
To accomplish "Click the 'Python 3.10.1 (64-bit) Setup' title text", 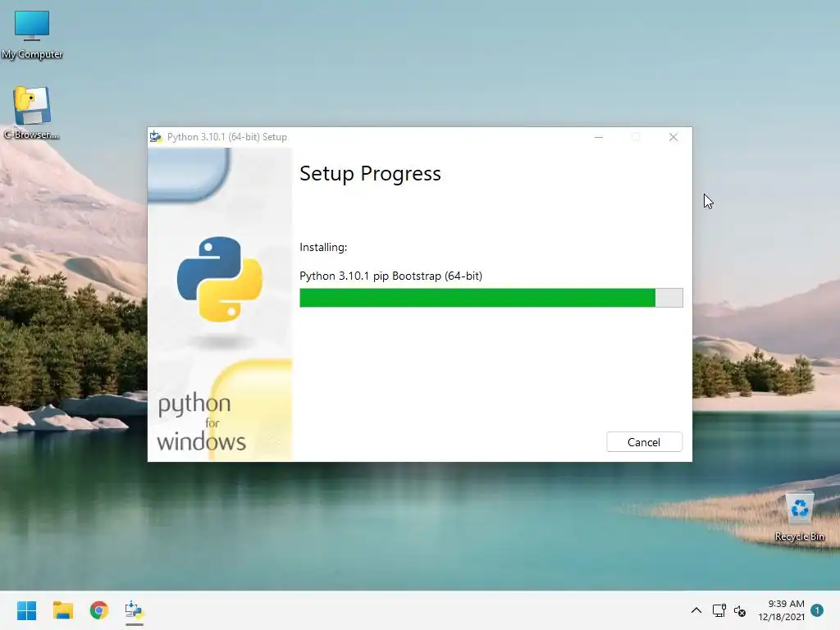I will coord(227,137).
